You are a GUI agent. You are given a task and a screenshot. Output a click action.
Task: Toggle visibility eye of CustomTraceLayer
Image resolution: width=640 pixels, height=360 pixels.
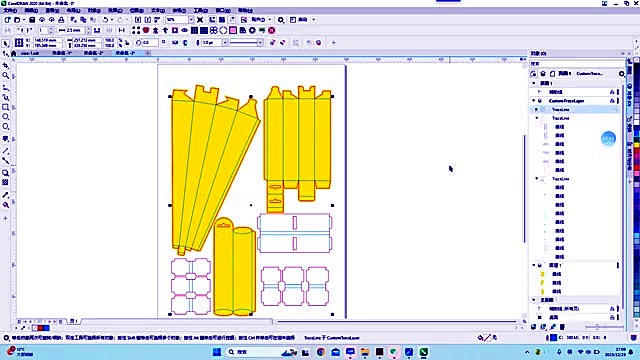point(540,101)
